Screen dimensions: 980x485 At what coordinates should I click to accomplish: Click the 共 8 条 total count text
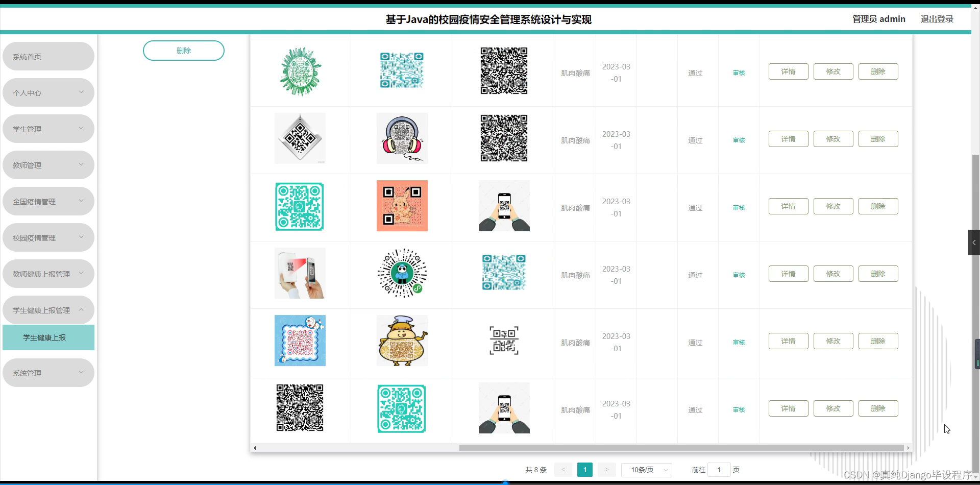536,470
